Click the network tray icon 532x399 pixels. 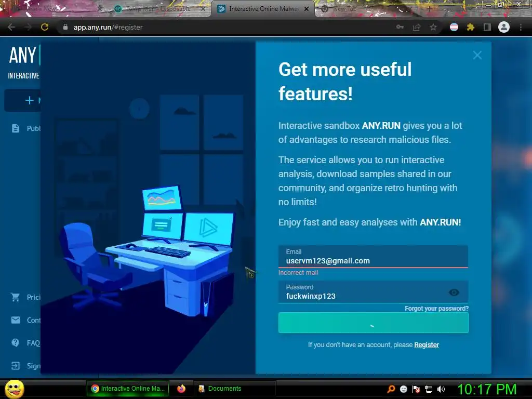pos(429,389)
